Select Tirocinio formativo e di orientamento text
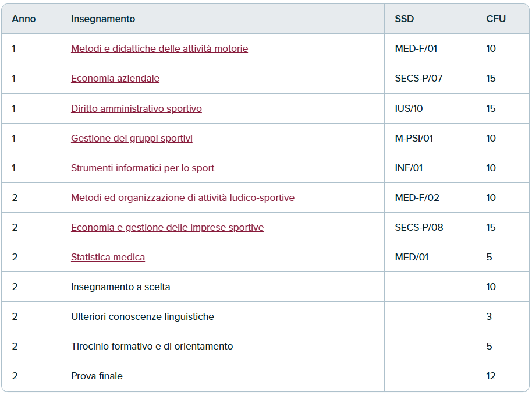Screen dimensions: 532x395 click(152, 346)
